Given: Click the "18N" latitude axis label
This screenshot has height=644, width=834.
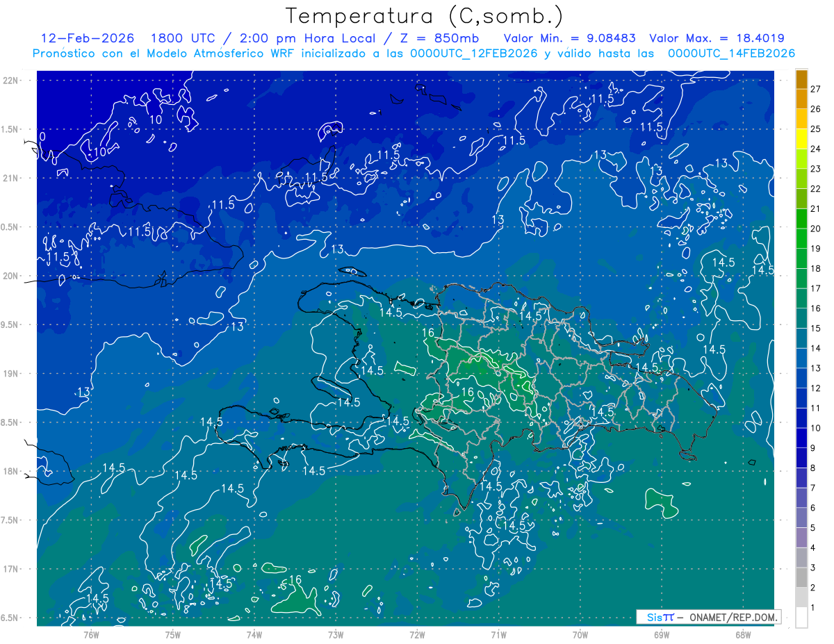Looking at the screenshot, I should (10, 471).
